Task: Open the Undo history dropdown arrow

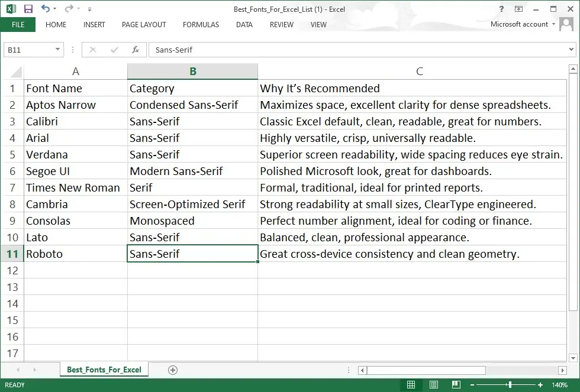Action: (x=54, y=9)
